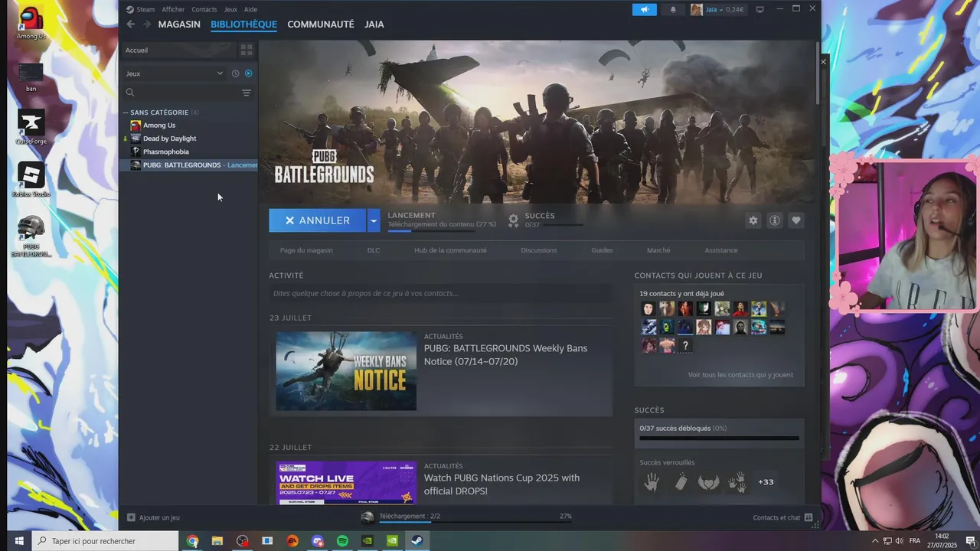980x551 pixels.
Task: Open the Discussions link
Action: point(539,250)
